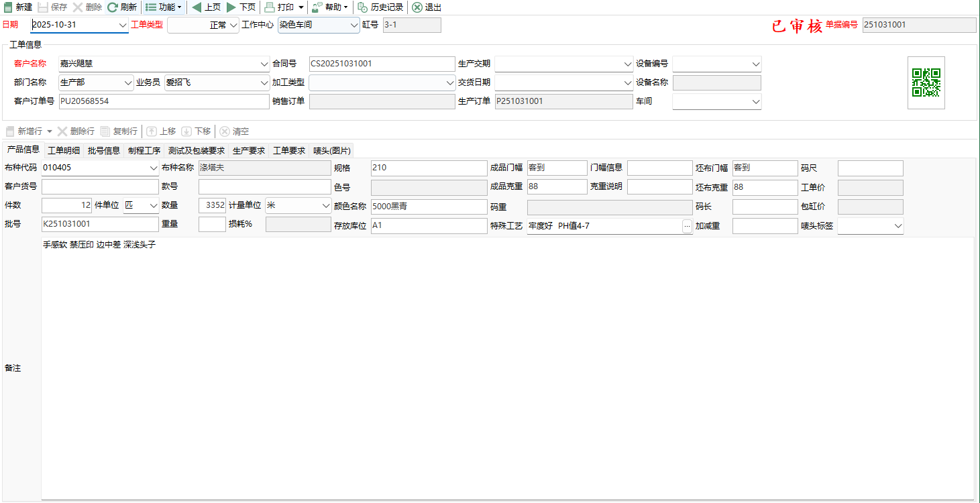Click the 特殊工艺 ellipsis button
Image resolution: width=980 pixels, height=503 pixels.
pyautogui.click(x=686, y=227)
